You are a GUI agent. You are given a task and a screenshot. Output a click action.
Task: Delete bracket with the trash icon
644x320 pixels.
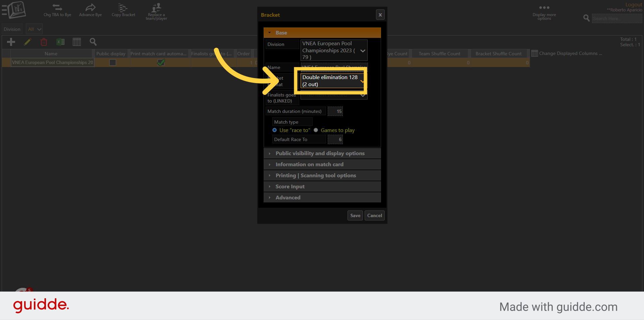[x=44, y=42]
